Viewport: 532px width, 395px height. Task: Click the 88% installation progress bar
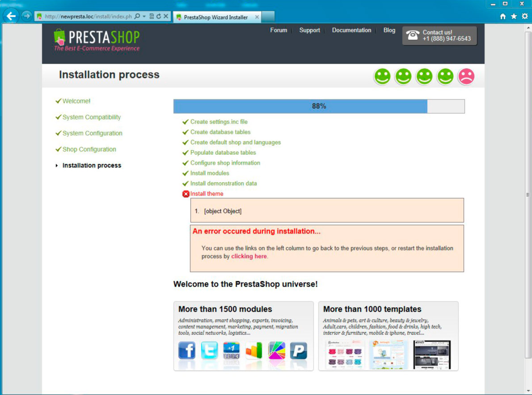tap(319, 106)
